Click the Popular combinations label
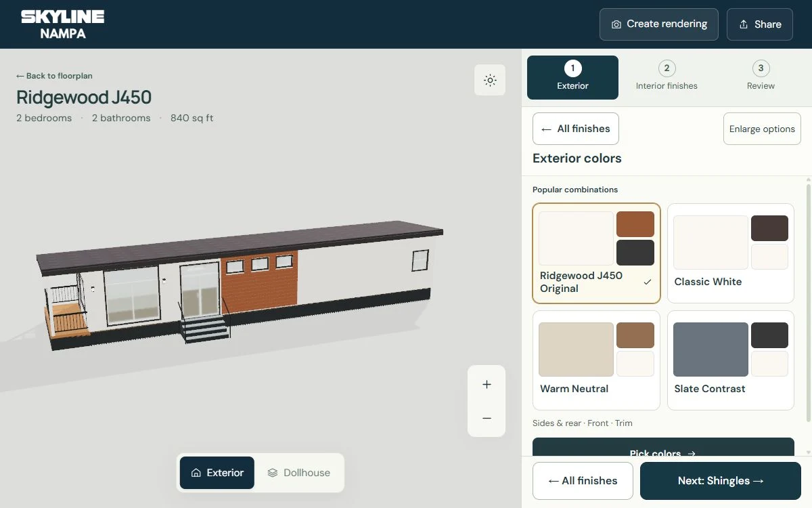 coord(575,190)
